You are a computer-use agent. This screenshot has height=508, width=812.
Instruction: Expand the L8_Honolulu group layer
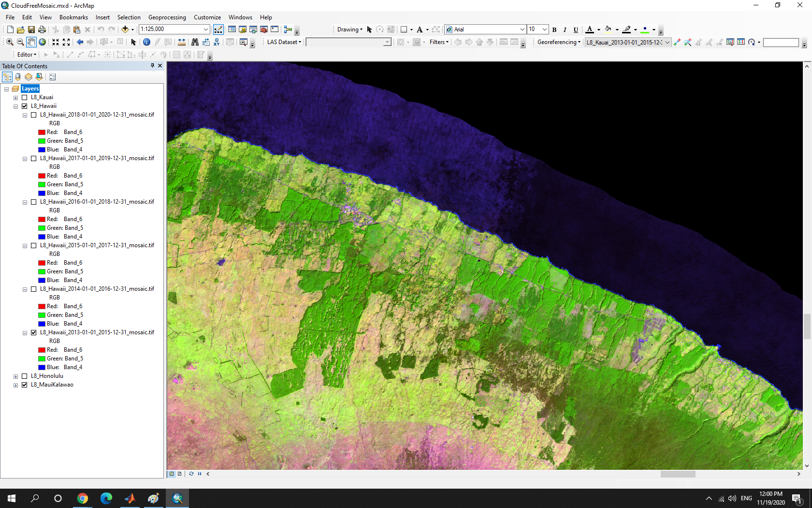tap(15, 376)
